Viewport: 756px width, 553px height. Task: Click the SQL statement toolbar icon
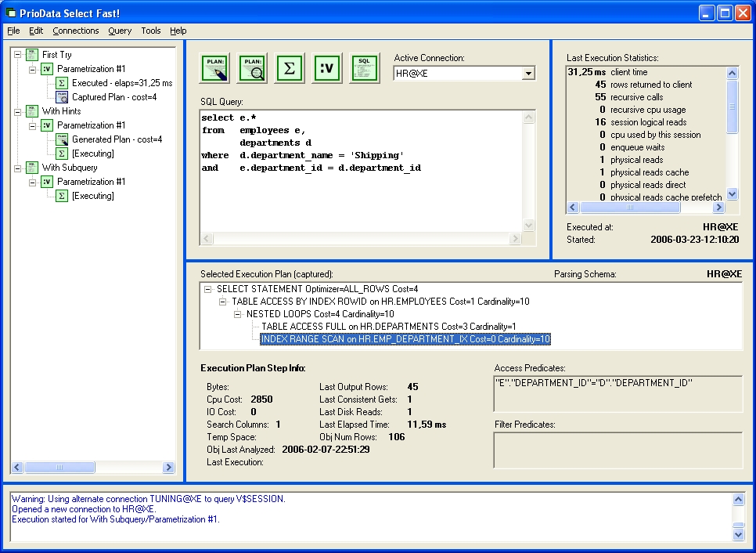[365, 68]
